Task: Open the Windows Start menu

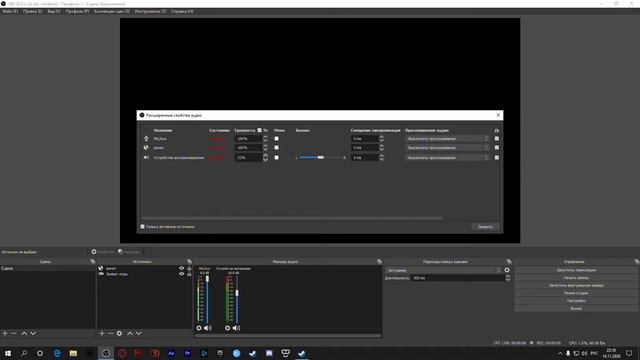Action: pos(8,353)
